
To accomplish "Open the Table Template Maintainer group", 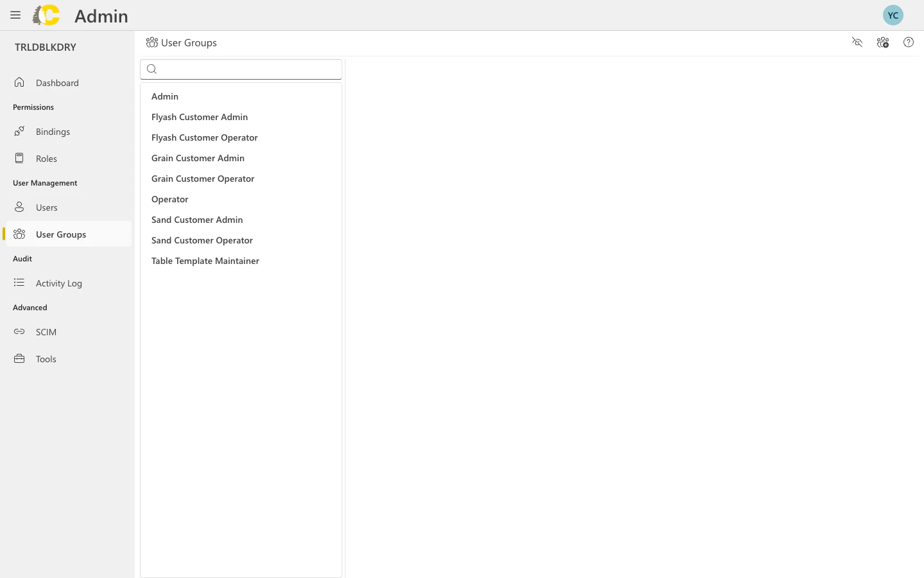I will [205, 261].
